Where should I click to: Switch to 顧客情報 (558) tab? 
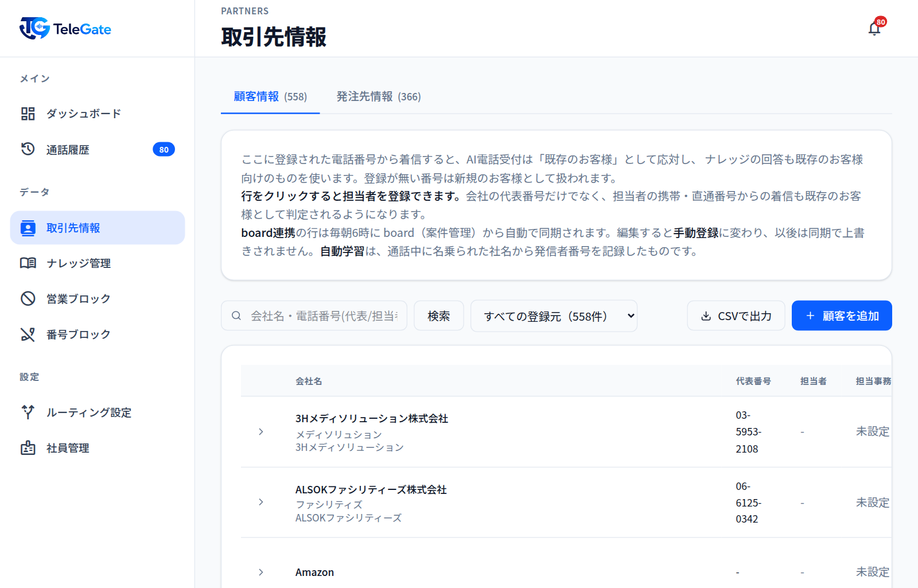click(x=270, y=97)
